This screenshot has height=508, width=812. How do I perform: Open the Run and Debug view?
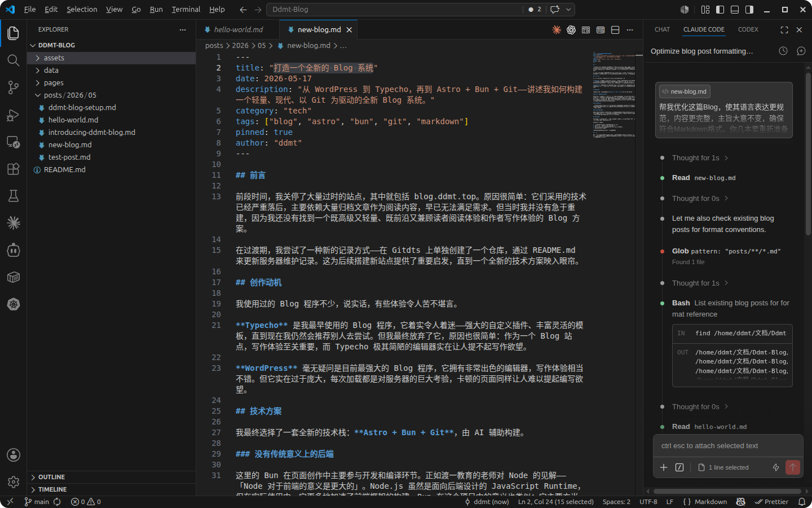14,115
